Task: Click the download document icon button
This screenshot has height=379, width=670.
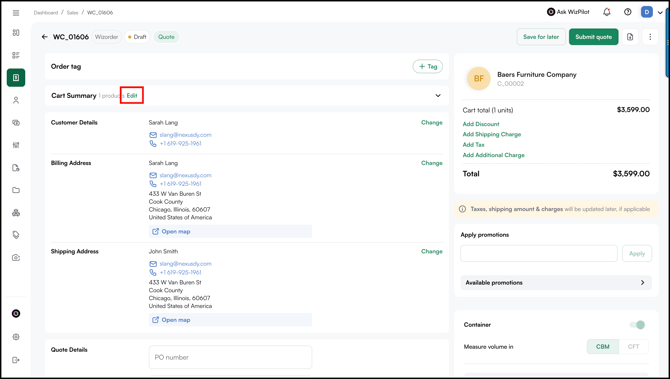Action: [x=630, y=37]
